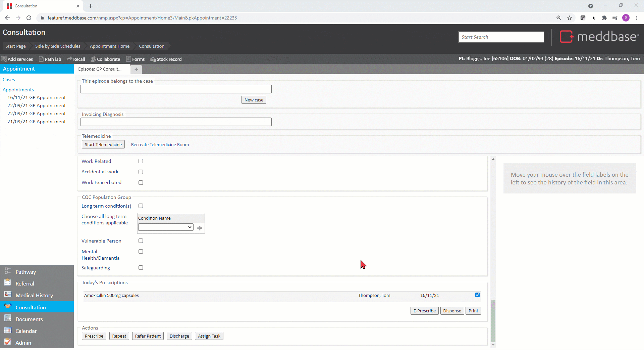The height and width of the screenshot is (350, 644).
Task: Click the Recall arrow icon
Action: pos(69,59)
